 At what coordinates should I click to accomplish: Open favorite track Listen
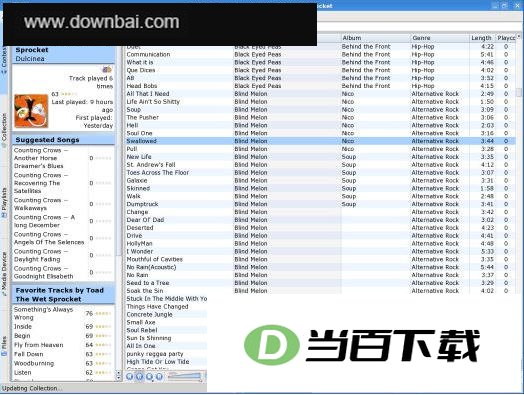coord(23,372)
